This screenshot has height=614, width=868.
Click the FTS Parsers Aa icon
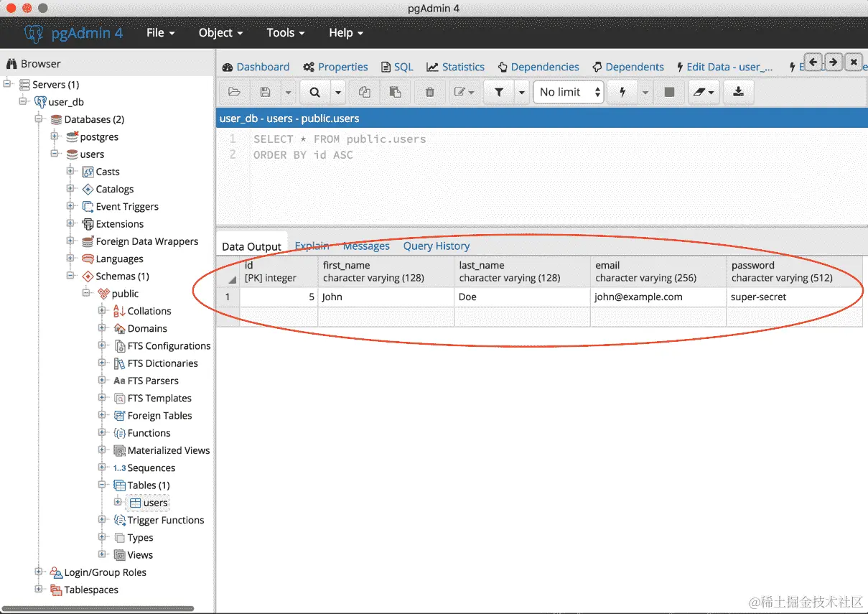pyautogui.click(x=119, y=381)
